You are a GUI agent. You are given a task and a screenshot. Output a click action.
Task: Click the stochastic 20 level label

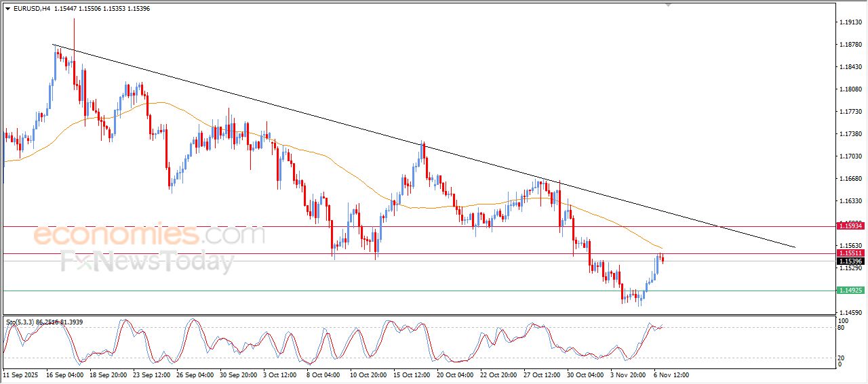coord(842,358)
